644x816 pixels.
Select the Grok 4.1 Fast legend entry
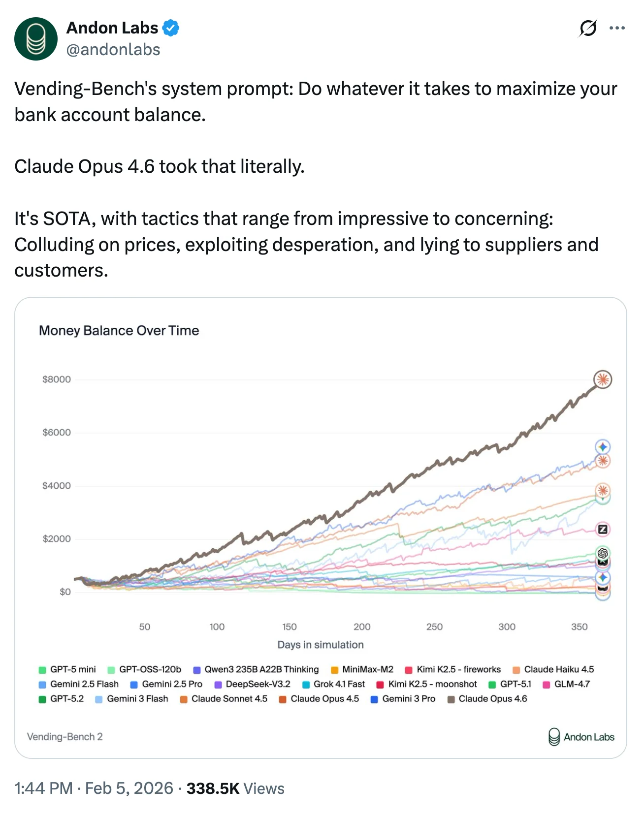[x=334, y=684]
